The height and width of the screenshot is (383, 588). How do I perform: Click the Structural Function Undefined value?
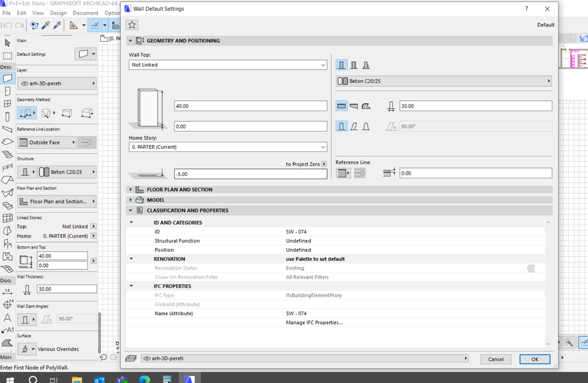[298, 241]
